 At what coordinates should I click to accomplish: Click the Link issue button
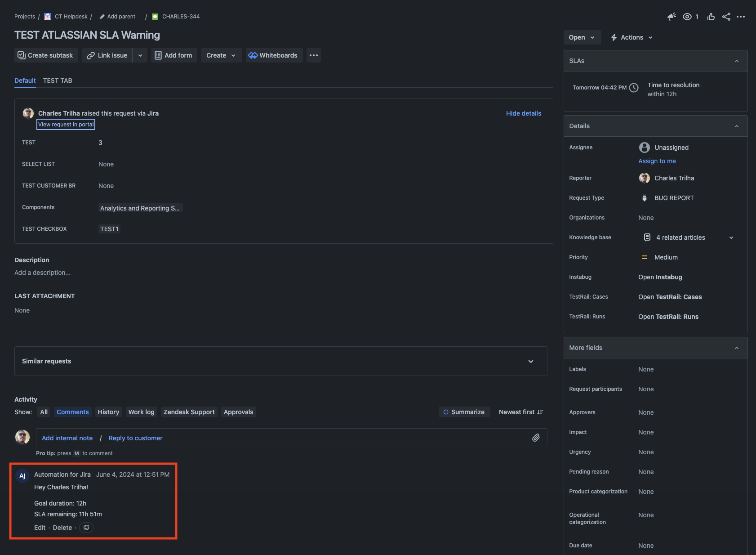pyautogui.click(x=107, y=55)
